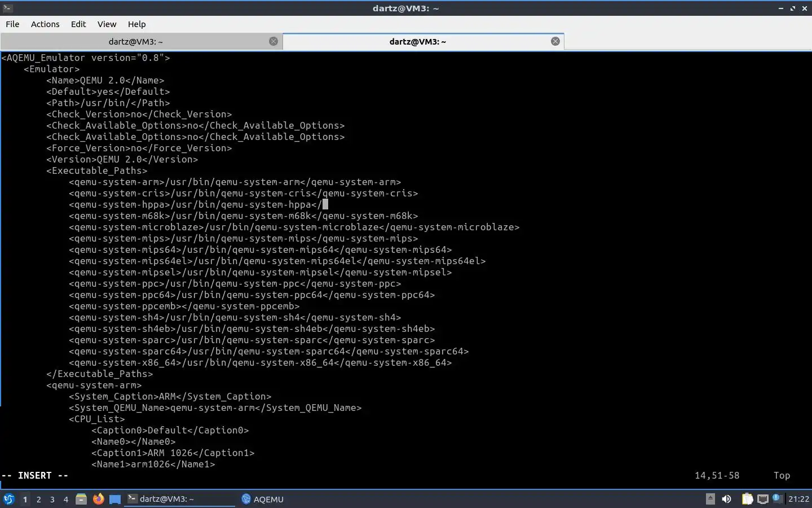This screenshot has width=812, height=508.
Task: Open the clipboard manager tray icon
Action: click(747, 499)
